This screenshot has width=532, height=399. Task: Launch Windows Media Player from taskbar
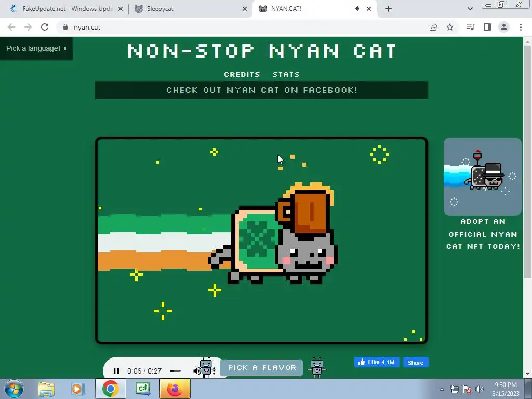click(78, 389)
